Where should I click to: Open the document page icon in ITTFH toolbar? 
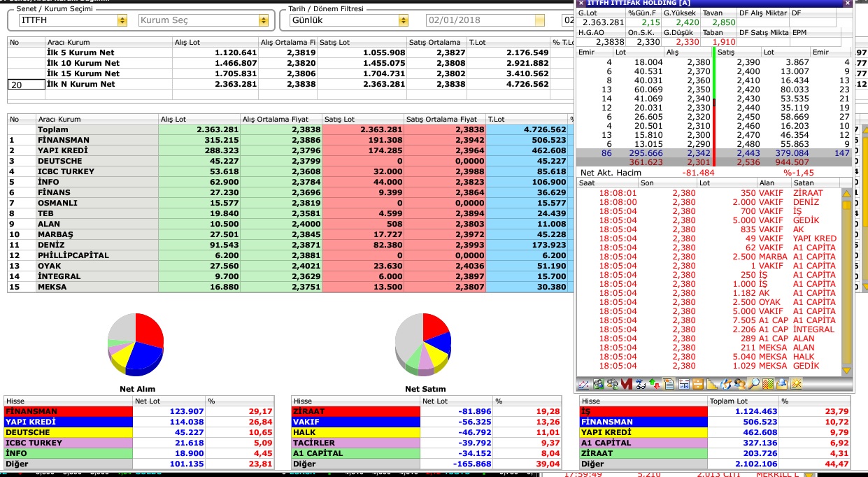pyautogui.click(x=669, y=384)
